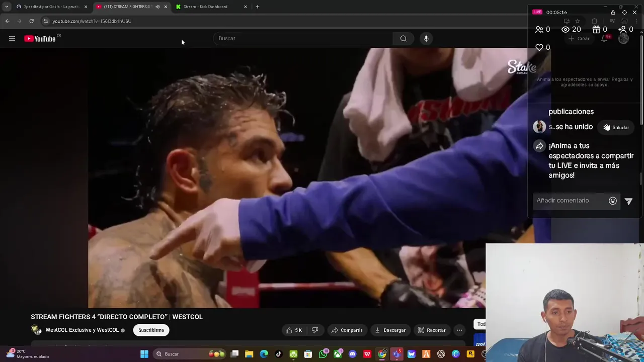Viewport: 644px width, 362px height.
Task: Click the likes heart counter
Action: (542, 47)
